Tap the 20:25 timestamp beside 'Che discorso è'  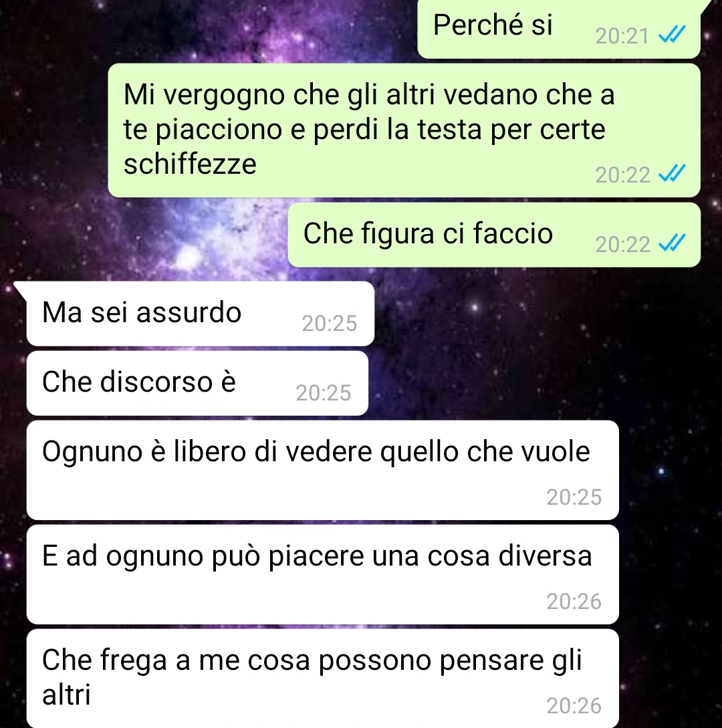click(323, 393)
